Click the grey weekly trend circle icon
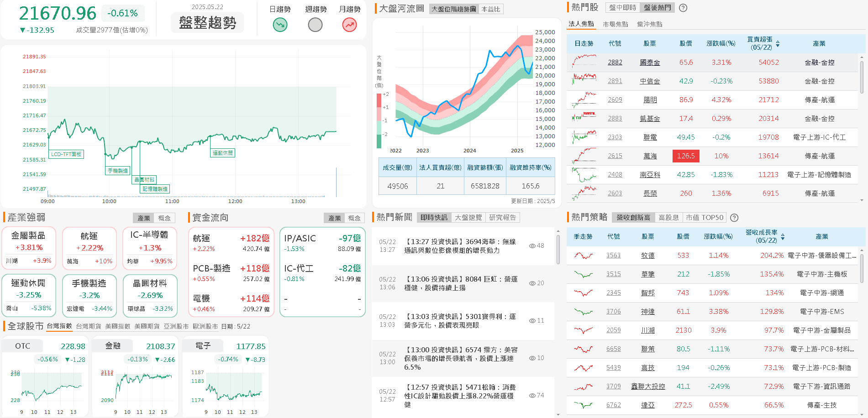 316,25
